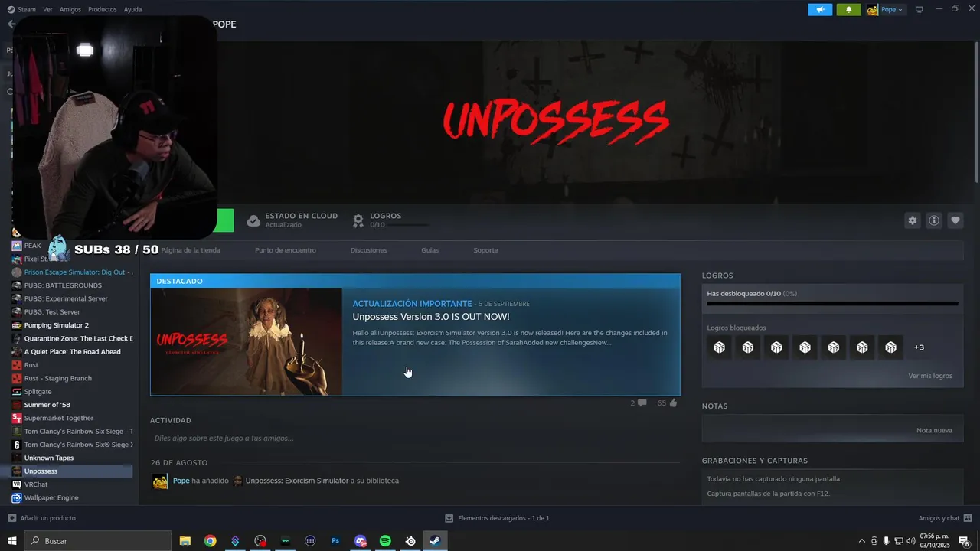Open File Explorer from taskbar
The image size is (980, 551).
185,541
